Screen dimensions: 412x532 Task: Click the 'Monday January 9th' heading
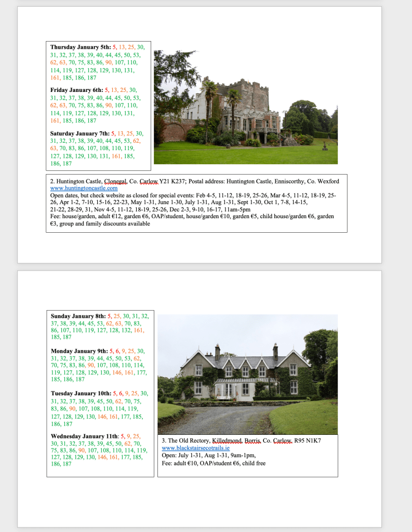(x=79, y=351)
